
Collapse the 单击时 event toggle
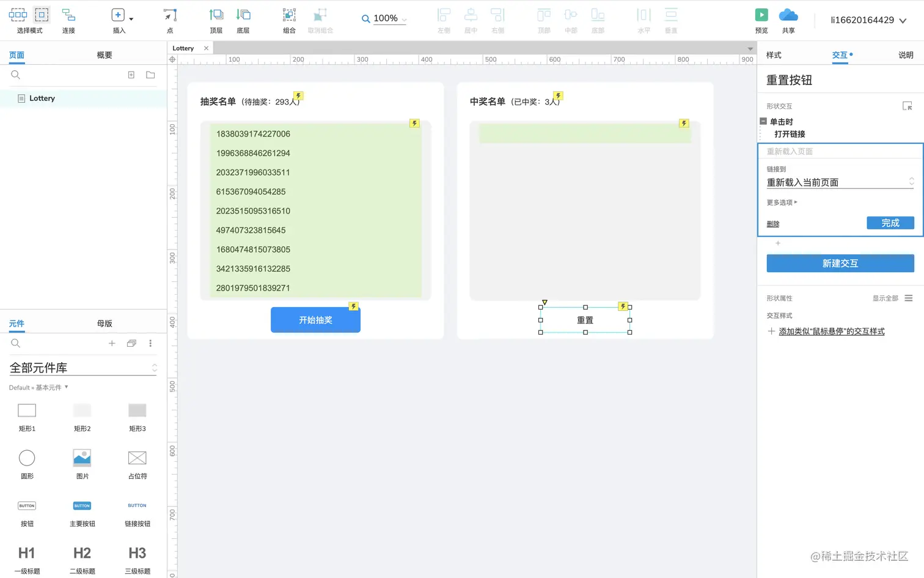tap(763, 121)
